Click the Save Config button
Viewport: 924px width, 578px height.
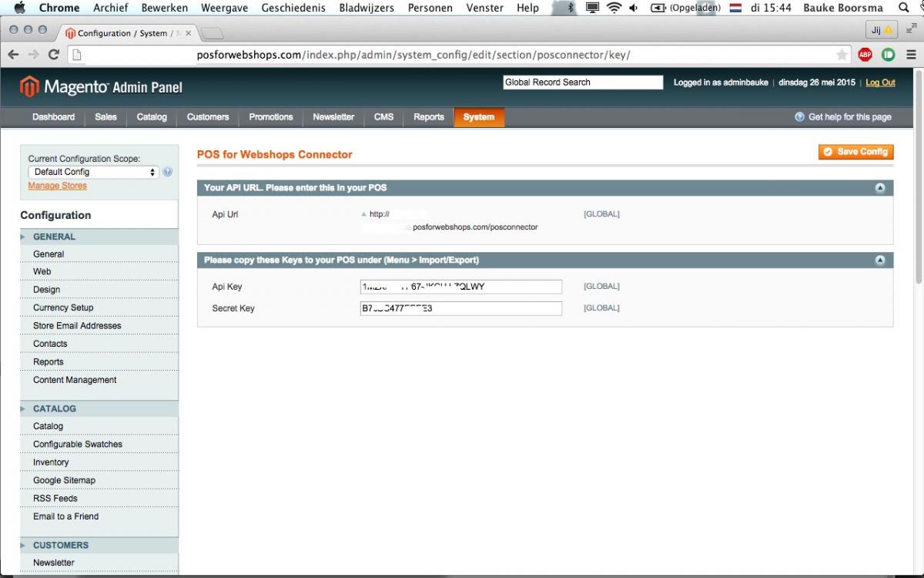pyautogui.click(x=855, y=152)
